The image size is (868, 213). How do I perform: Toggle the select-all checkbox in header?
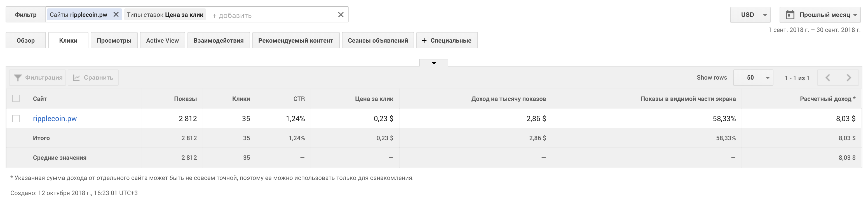(16, 99)
